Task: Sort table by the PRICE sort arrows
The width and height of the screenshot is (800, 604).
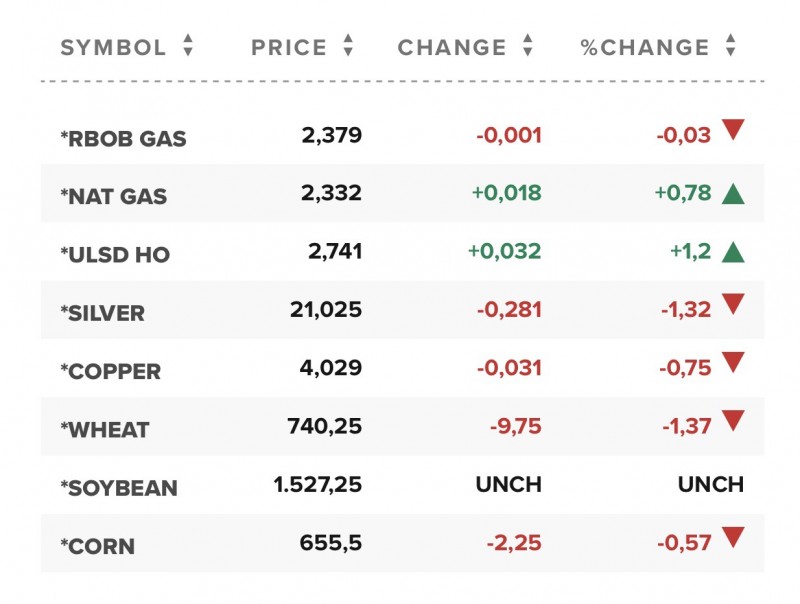Action: [348, 46]
